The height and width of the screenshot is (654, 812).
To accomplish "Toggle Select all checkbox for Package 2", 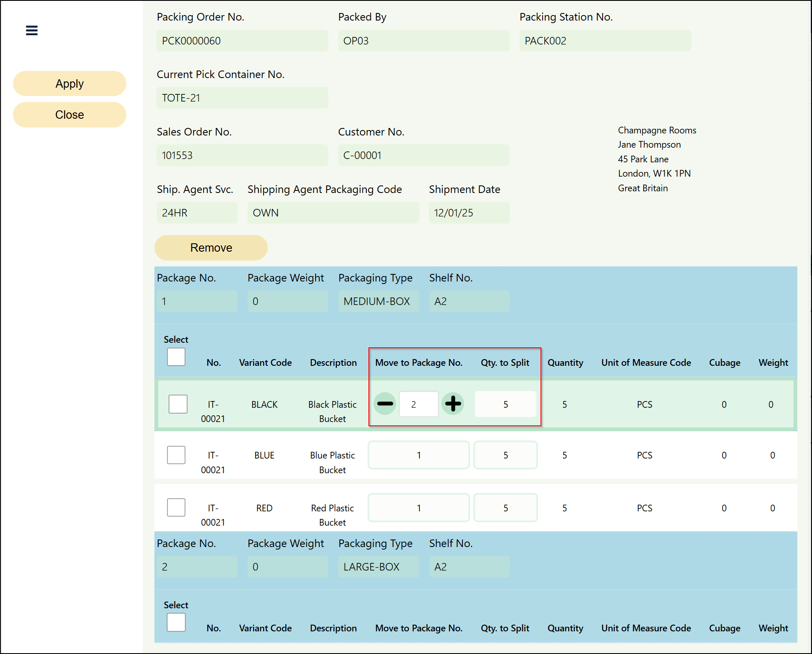I will coord(176,623).
